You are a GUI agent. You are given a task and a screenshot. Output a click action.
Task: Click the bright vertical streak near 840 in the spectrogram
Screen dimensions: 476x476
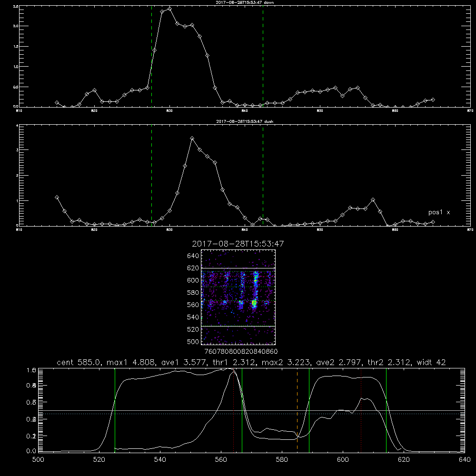pos(255,290)
